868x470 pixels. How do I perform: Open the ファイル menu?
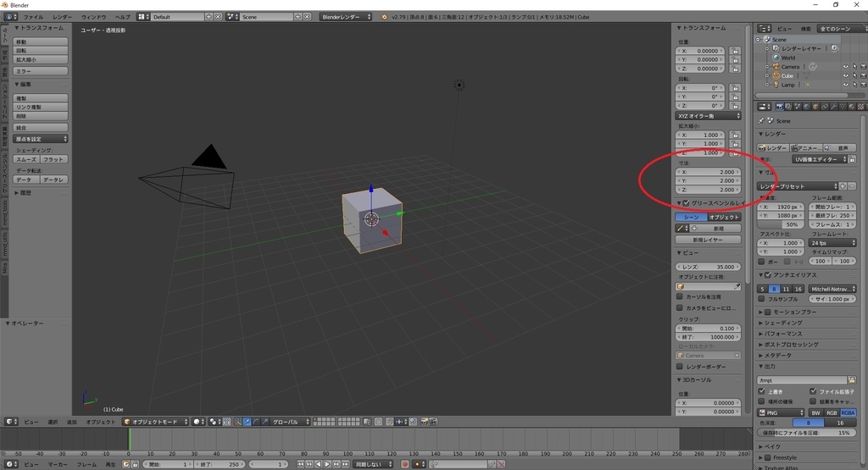[33, 17]
